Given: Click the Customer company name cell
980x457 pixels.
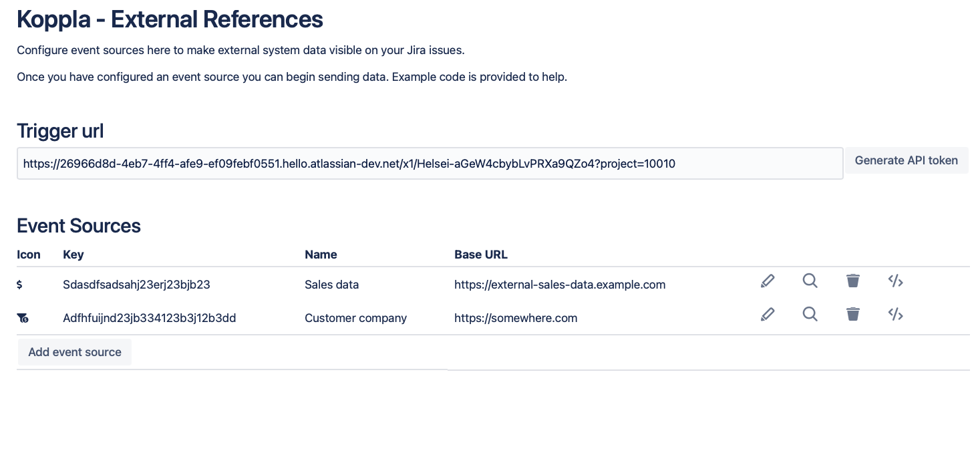Looking at the screenshot, I should pos(355,318).
